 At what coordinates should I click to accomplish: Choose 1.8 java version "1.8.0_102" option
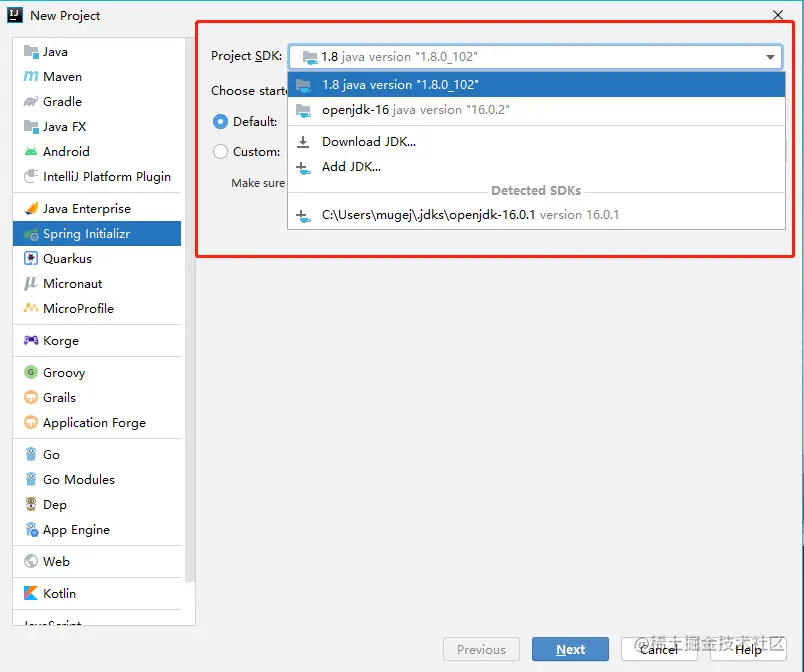tap(536, 85)
